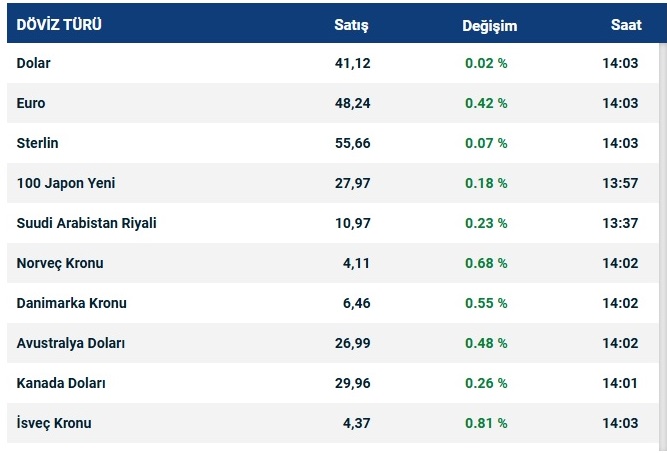667x453 pixels.
Task: Click Euro's 0.42 % change value
Action: point(486,103)
